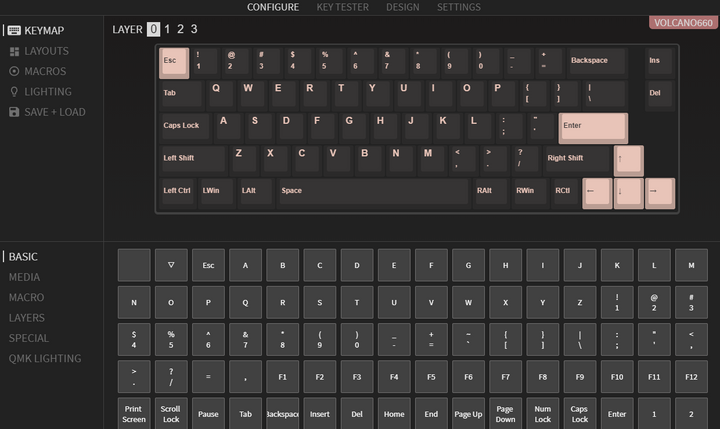The width and height of the screenshot is (720, 429).
Task: Choose the Print Screen keycode
Action: pyautogui.click(x=134, y=413)
